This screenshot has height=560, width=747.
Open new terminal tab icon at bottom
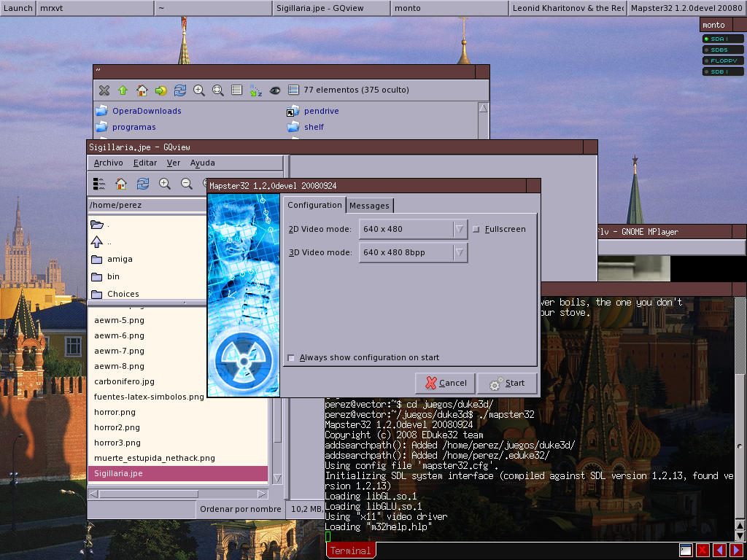coord(686,551)
